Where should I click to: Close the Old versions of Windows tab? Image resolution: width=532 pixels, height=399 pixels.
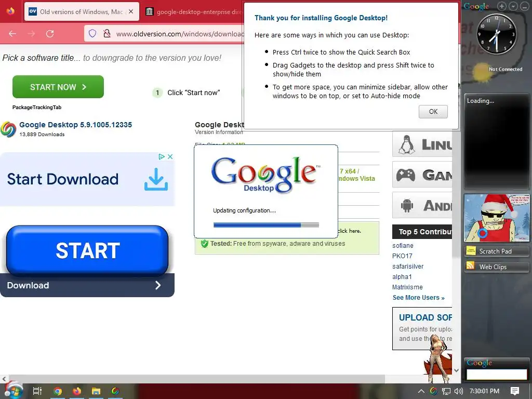(131, 11)
